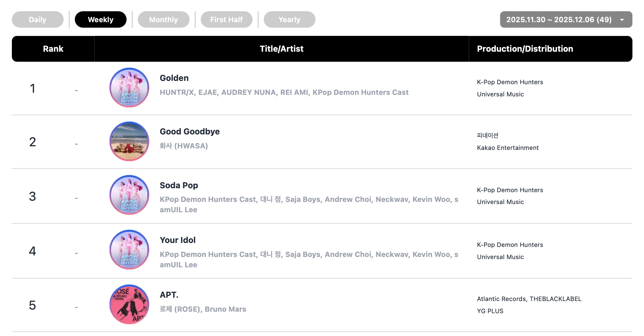
Task: Open the Soda Pop song title
Action: point(179,185)
